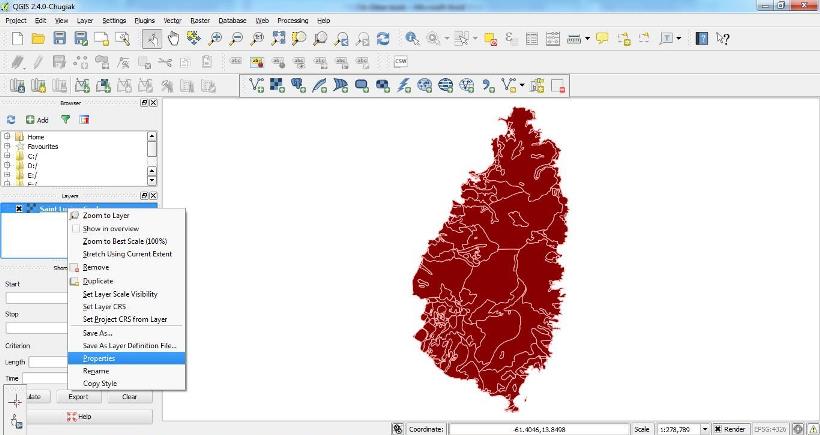
Task: Open the measure tool dropdown arrow
Action: pyautogui.click(x=588, y=39)
